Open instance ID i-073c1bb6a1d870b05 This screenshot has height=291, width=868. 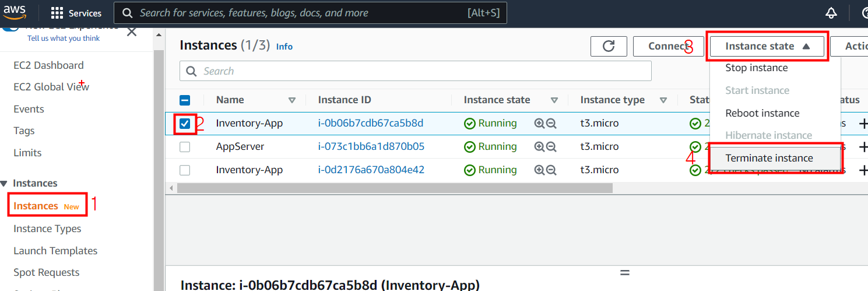tap(371, 146)
